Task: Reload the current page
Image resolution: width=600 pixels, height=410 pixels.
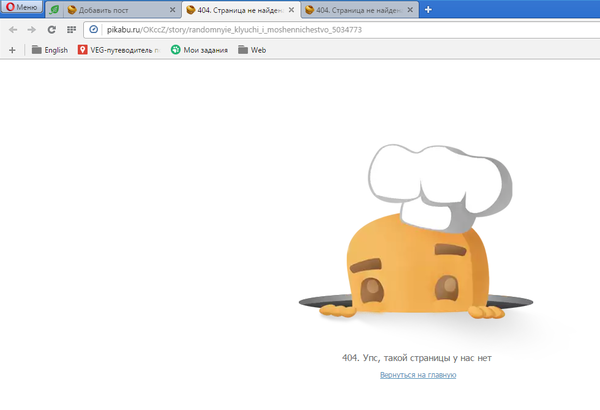Action: click(x=50, y=29)
